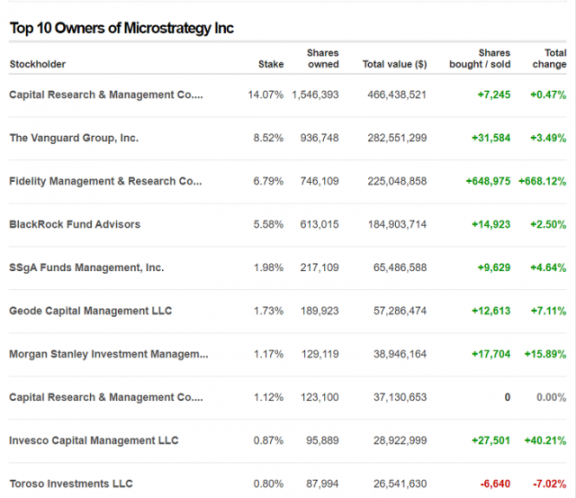Click the Shares bought / sold header
Image resolution: width=576 pixels, height=498 pixels.
click(480, 58)
